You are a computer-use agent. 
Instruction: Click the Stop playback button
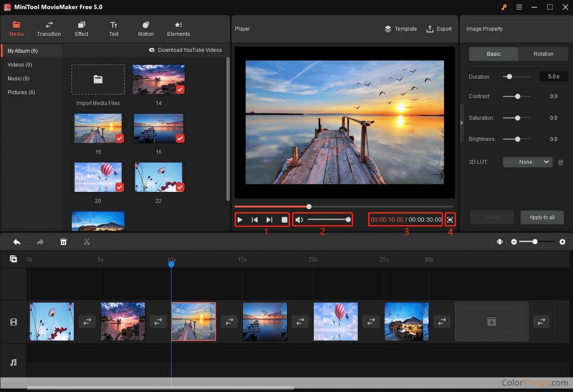point(284,220)
